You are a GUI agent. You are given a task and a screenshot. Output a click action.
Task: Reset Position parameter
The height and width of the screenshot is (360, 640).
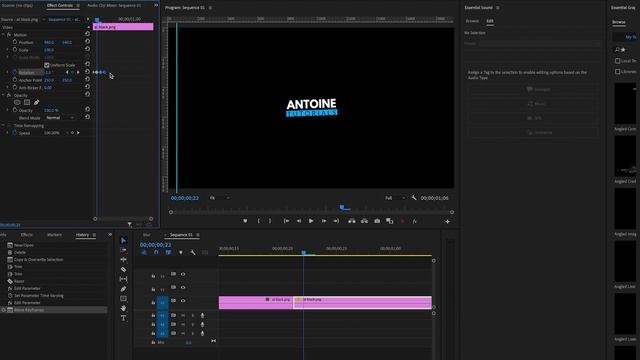pos(87,42)
